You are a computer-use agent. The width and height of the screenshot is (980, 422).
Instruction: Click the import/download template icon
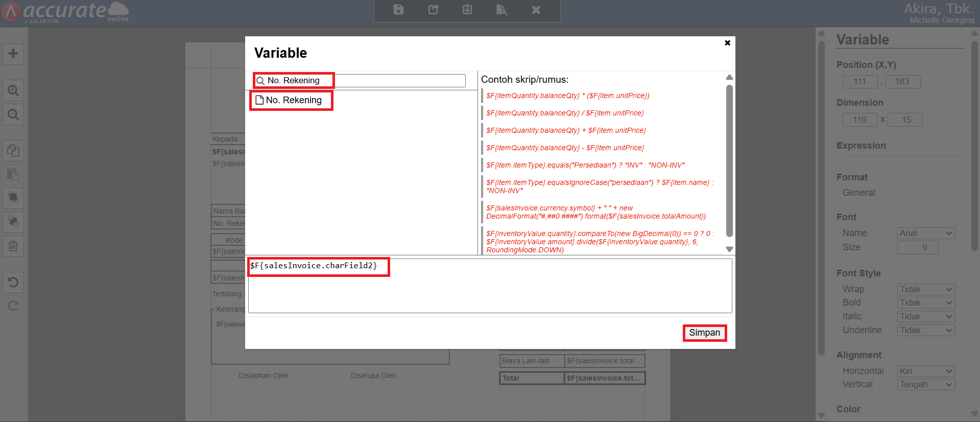(467, 10)
